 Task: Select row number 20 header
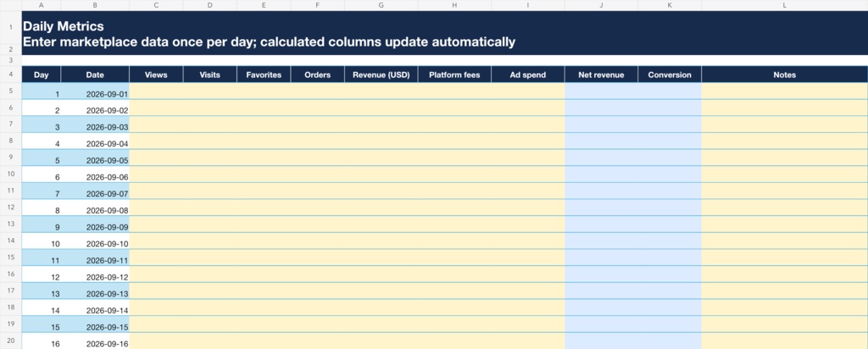point(11,341)
